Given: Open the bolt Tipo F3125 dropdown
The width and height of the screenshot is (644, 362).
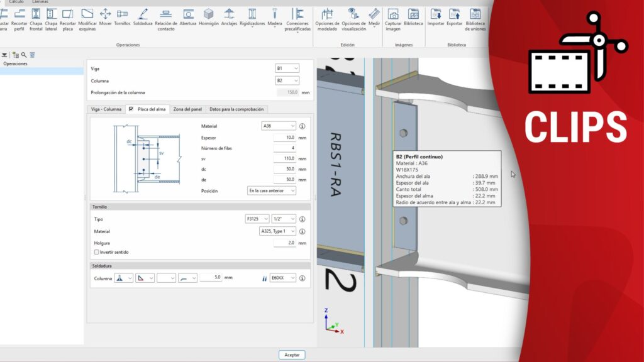Looking at the screenshot, I should [257, 219].
